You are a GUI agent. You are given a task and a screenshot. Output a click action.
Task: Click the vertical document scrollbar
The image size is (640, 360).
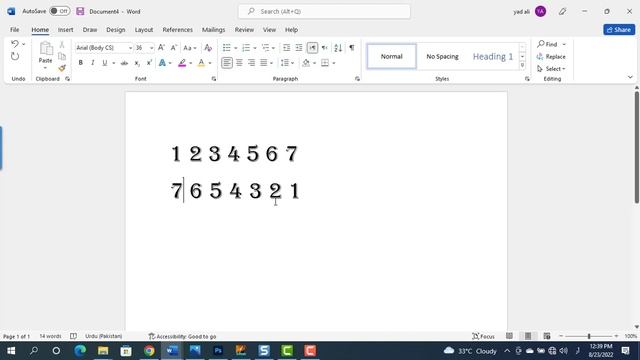click(x=637, y=147)
